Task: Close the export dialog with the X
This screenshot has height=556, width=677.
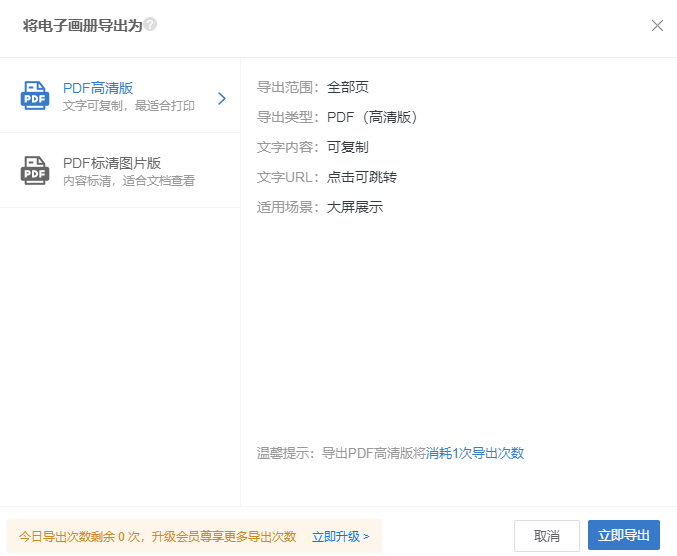Action: click(657, 25)
